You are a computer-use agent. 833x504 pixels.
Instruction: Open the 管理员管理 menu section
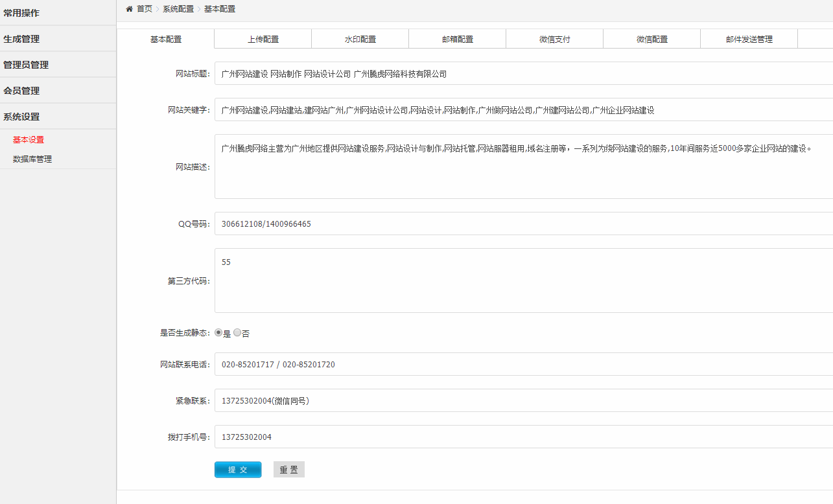pos(29,64)
